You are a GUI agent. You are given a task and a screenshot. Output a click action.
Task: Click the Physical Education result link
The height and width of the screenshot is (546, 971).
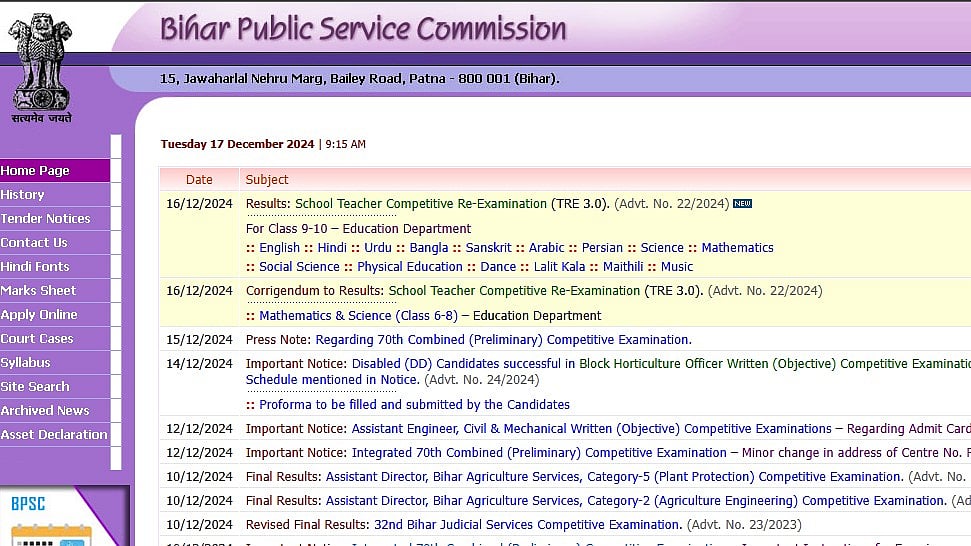[x=409, y=267]
